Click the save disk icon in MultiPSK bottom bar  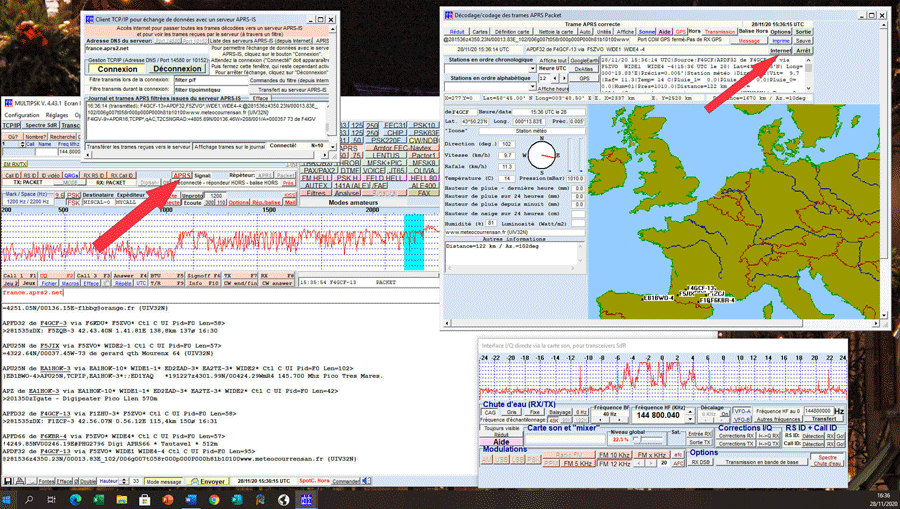click(7, 481)
